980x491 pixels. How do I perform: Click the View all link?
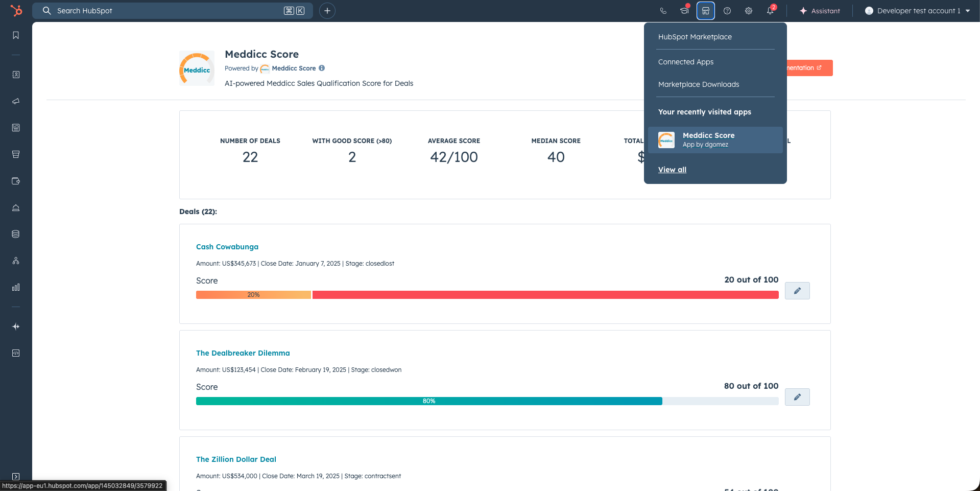point(672,170)
